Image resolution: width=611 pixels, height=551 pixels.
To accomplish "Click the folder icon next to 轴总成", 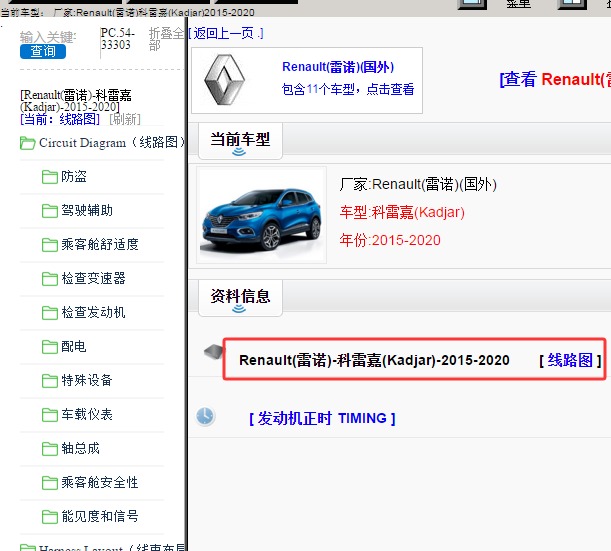I will (49, 449).
